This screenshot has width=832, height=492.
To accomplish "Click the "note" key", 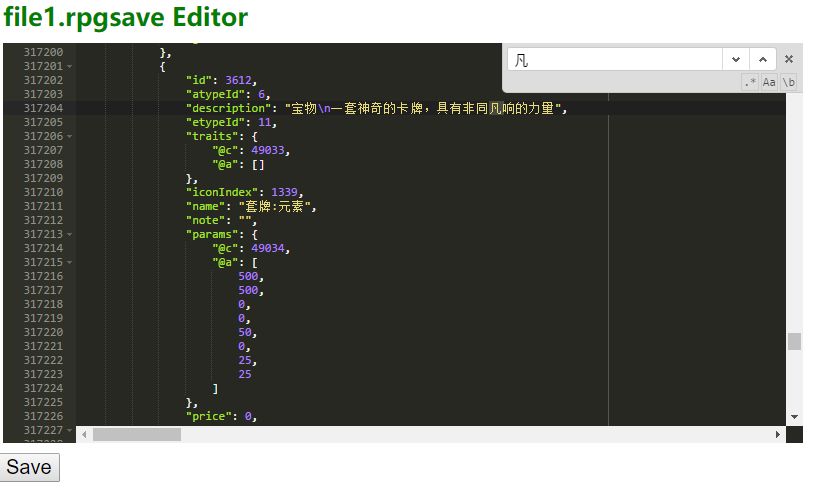I will pyautogui.click(x=205, y=220).
